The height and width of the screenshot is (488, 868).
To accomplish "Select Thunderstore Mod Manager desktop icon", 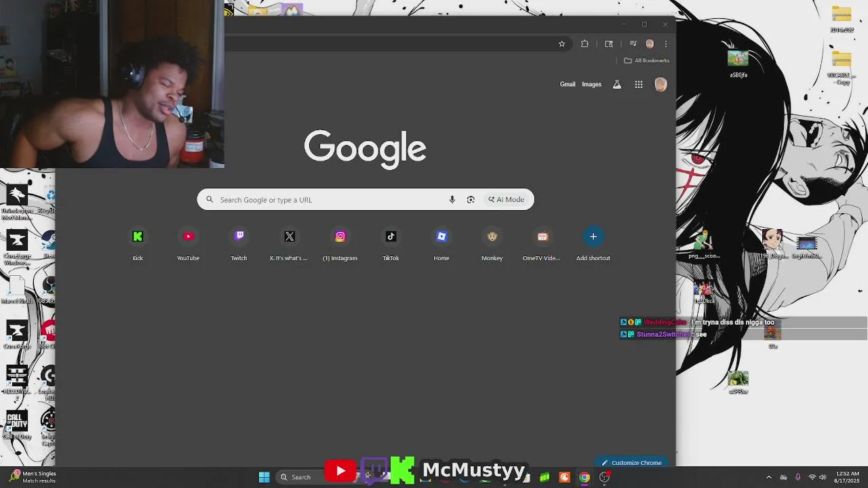I will (x=17, y=202).
